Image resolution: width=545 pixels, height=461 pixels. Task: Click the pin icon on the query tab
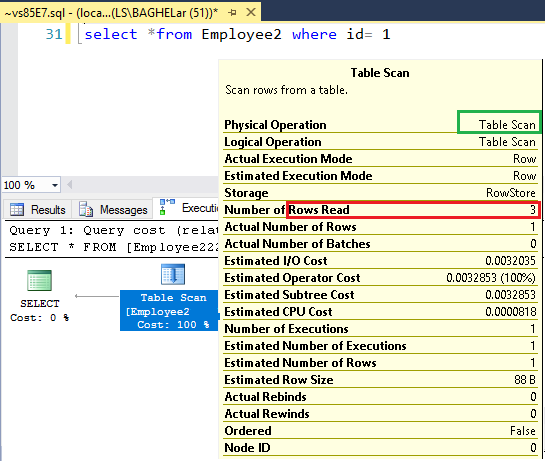click(233, 13)
